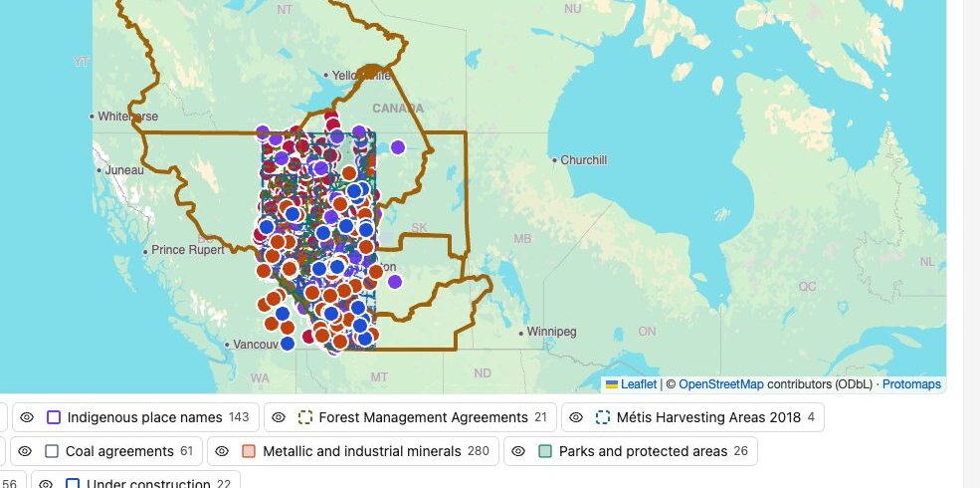Click the orange Metallic and industrial minerals swatch
Viewport: 980px width, 488px height.
[249, 451]
